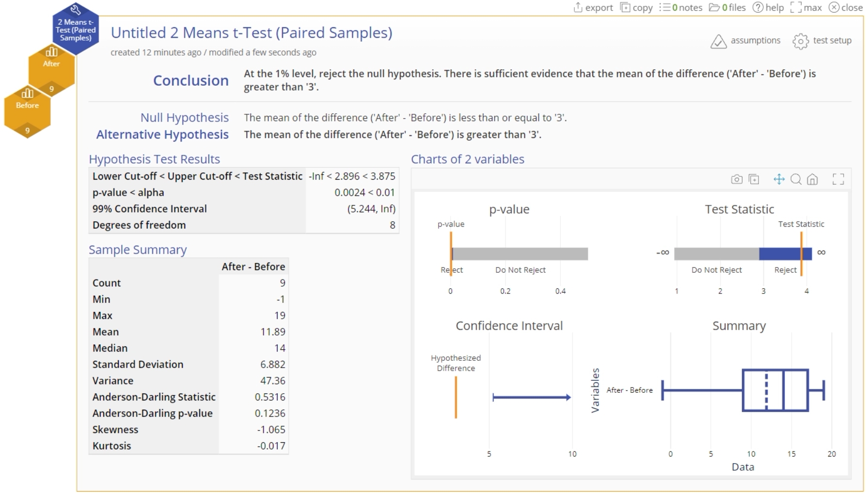The image size is (868, 494).
Task: Reset chart axes with home icon
Action: click(x=812, y=179)
